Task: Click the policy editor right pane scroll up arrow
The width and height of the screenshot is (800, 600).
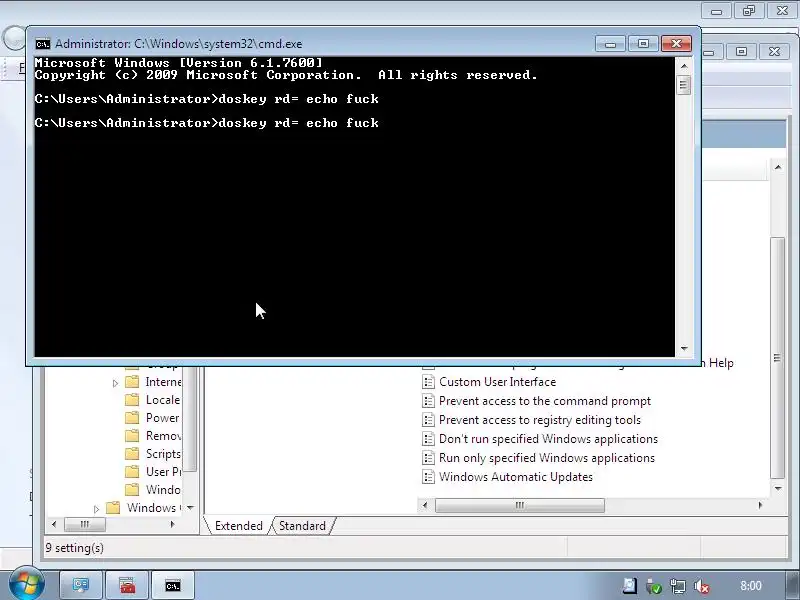Action: pyautogui.click(x=778, y=167)
